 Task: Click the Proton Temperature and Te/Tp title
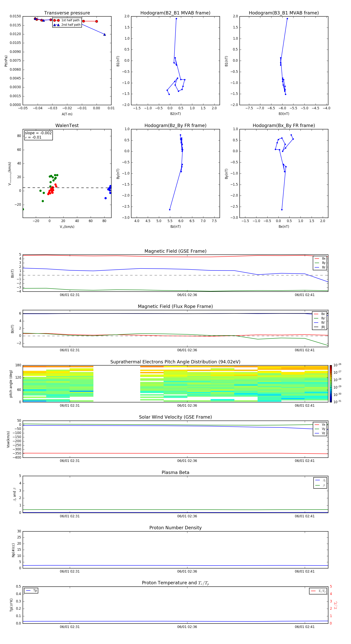[x=175, y=583]
